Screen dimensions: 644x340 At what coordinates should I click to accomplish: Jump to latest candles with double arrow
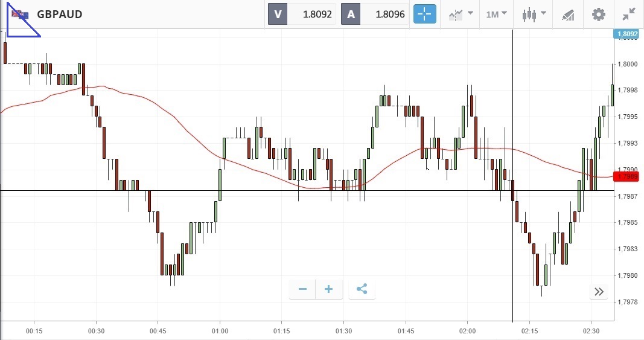point(599,292)
